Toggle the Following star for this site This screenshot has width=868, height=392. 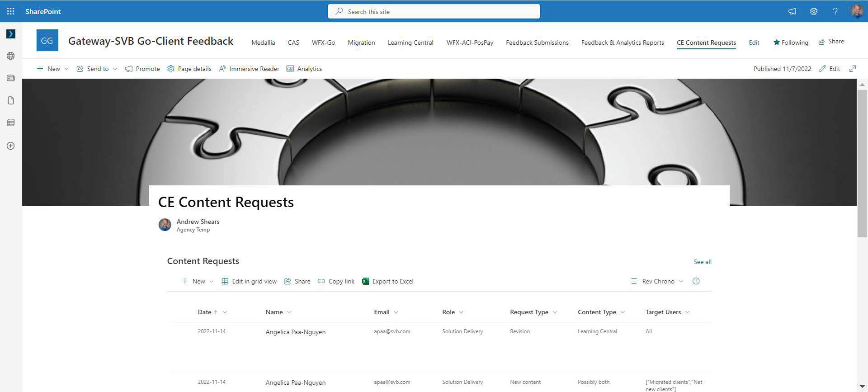(x=791, y=43)
